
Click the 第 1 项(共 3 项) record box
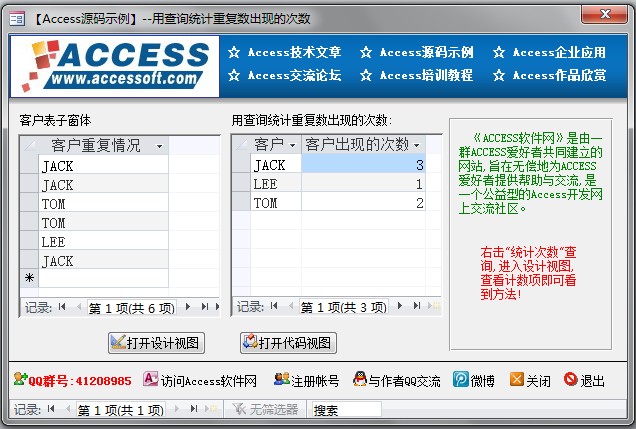(344, 307)
